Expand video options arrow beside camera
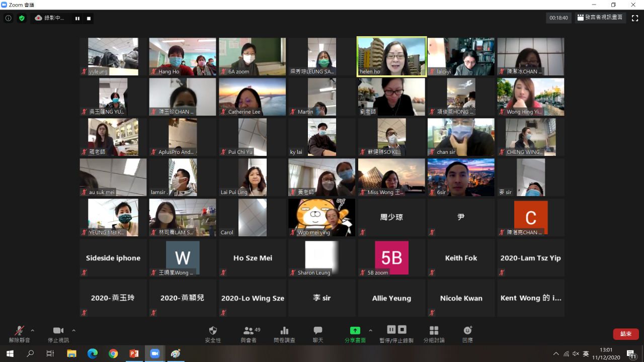Viewport: 644px width, 362px height. point(73,330)
